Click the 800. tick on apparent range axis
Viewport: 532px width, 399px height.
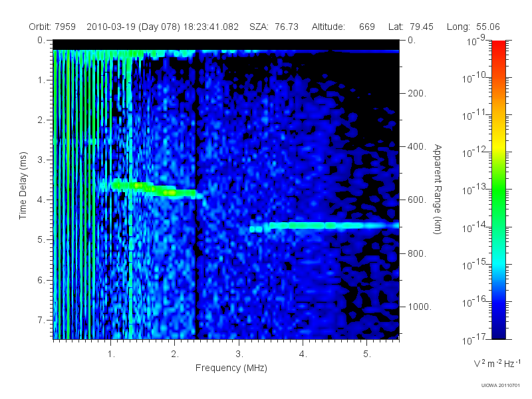pos(416,253)
